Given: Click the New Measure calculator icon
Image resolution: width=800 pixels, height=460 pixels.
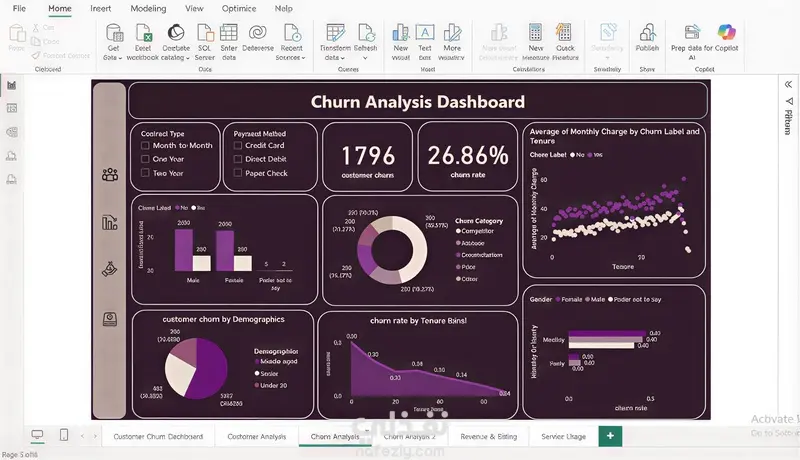Looking at the screenshot, I should point(535,34).
